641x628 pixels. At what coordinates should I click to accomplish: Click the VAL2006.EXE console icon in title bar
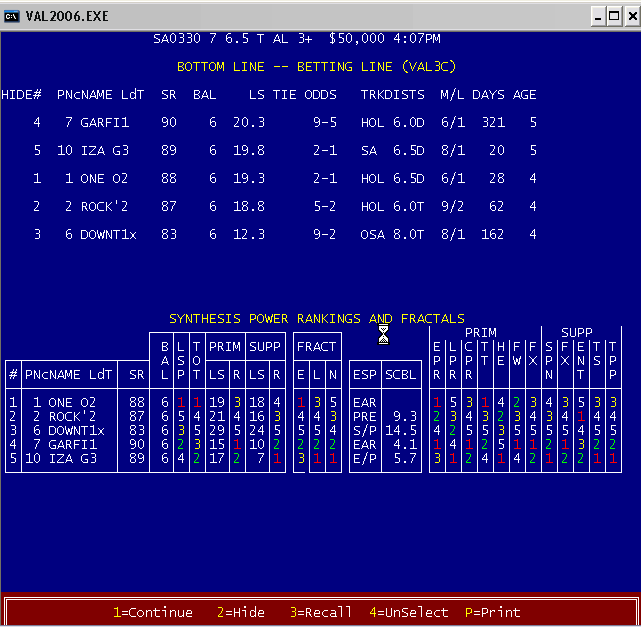11,16
